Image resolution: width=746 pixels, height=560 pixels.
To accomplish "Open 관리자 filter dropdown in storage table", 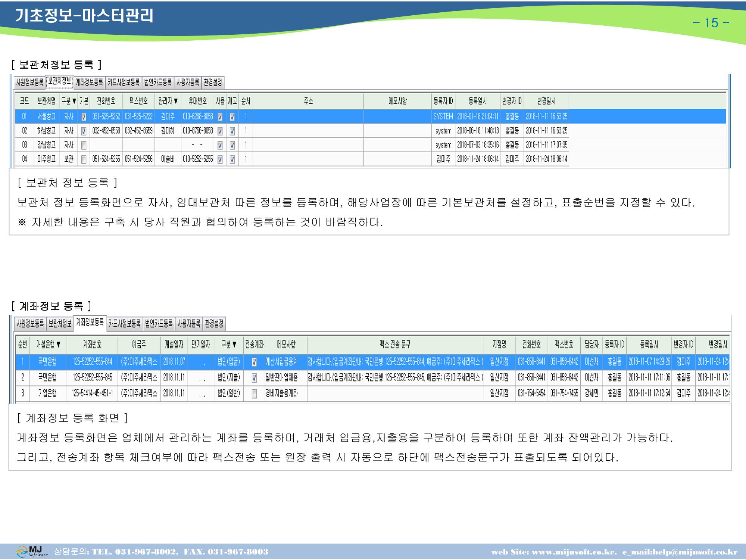I will point(175,101).
